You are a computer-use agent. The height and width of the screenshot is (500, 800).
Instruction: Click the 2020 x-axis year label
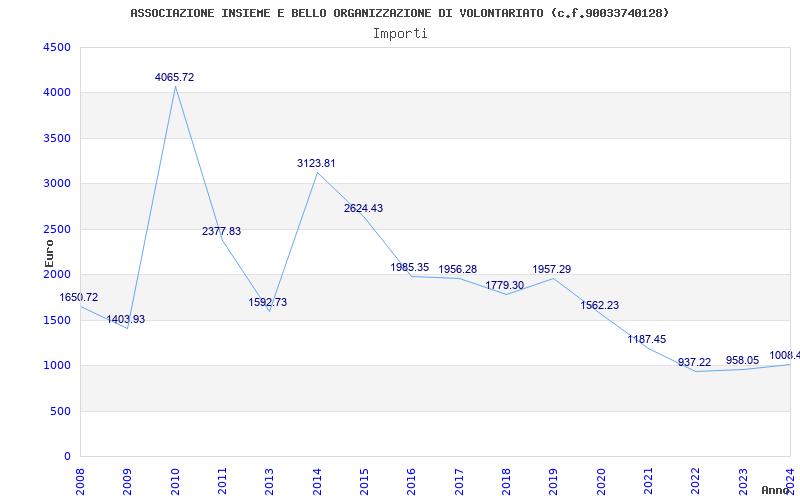(601, 482)
